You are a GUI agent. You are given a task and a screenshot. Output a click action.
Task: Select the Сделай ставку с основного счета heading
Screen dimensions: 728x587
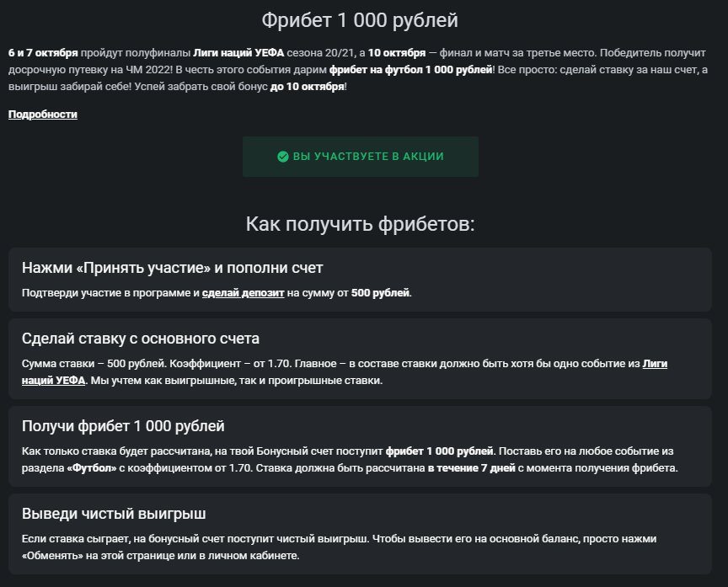point(140,339)
